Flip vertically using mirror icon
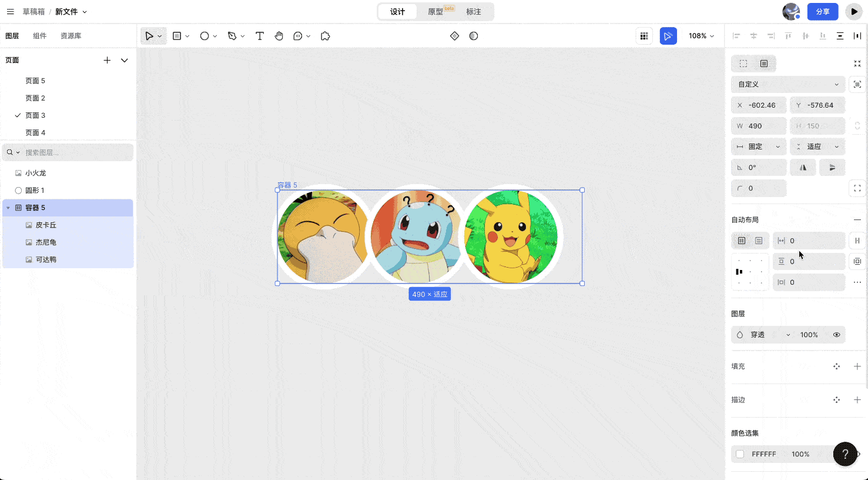 (832, 168)
